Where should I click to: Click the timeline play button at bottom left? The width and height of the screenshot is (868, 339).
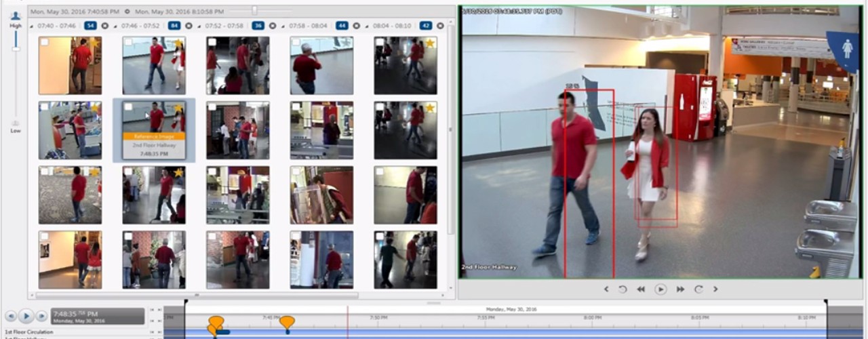[26, 316]
